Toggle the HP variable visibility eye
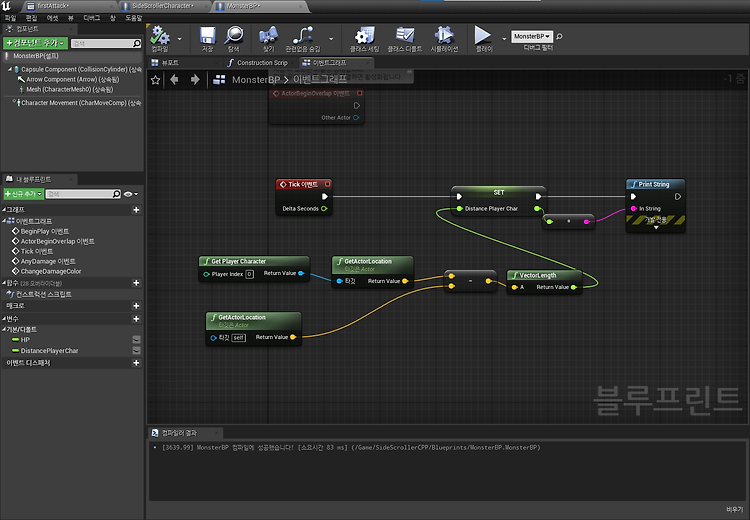The height and width of the screenshot is (520, 750). pyautogui.click(x=136, y=340)
